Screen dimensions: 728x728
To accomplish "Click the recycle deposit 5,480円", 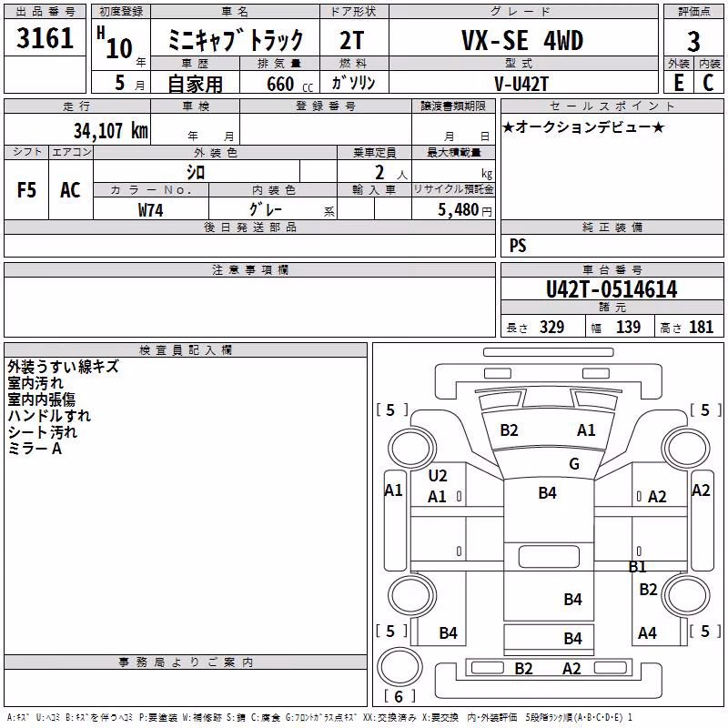I will [465, 210].
